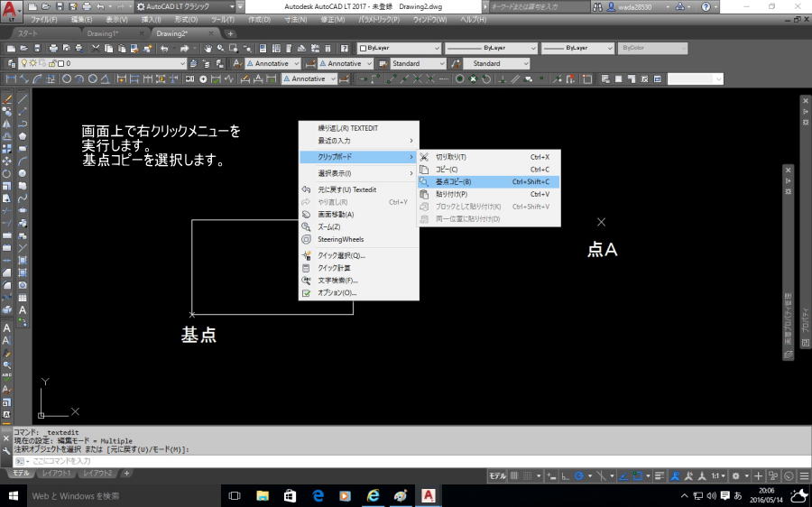Click the モデル space button in status bar
Image resolution: width=812 pixels, height=507 pixels.
497,476
